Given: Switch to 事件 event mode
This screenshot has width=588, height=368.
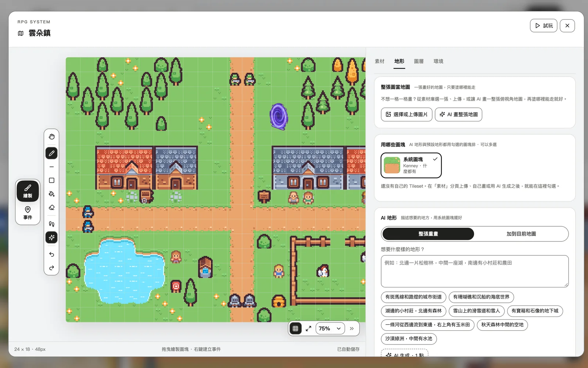Looking at the screenshot, I should tap(28, 213).
